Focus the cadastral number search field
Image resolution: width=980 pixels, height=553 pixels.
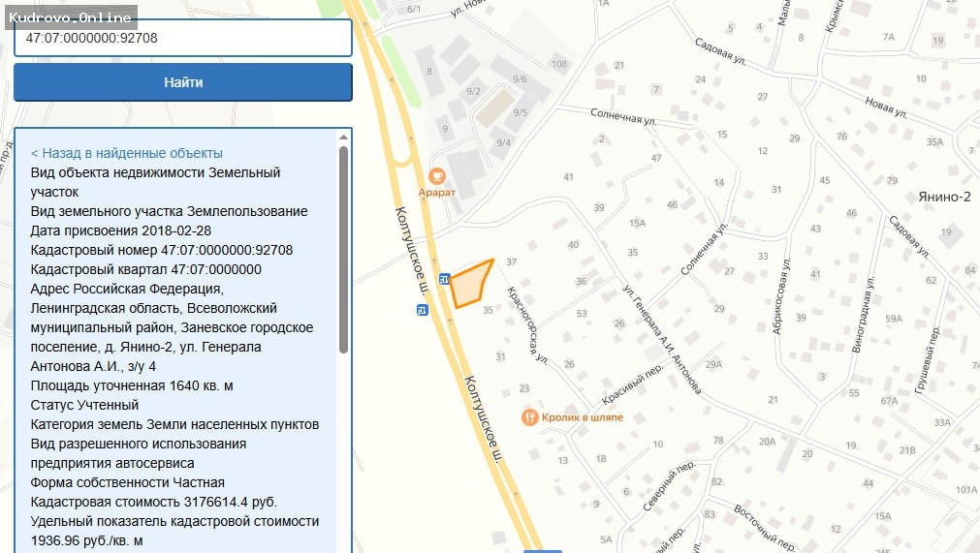(x=183, y=38)
